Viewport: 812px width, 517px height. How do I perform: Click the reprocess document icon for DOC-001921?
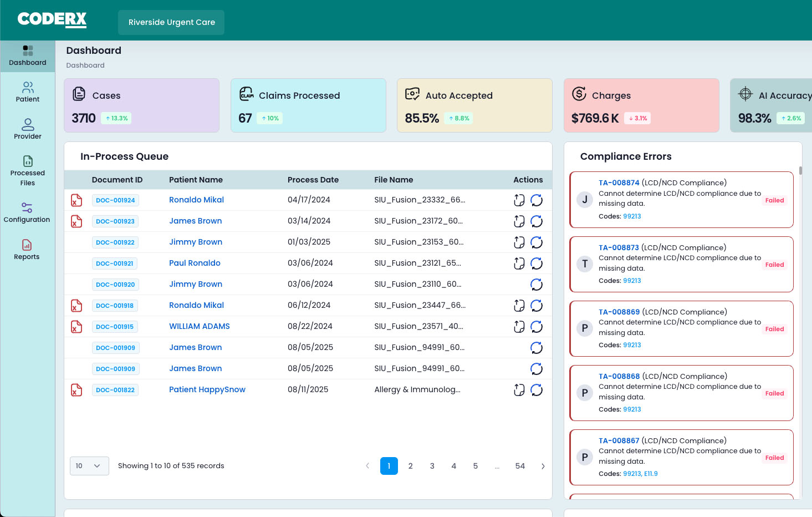pyautogui.click(x=519, y=263)
